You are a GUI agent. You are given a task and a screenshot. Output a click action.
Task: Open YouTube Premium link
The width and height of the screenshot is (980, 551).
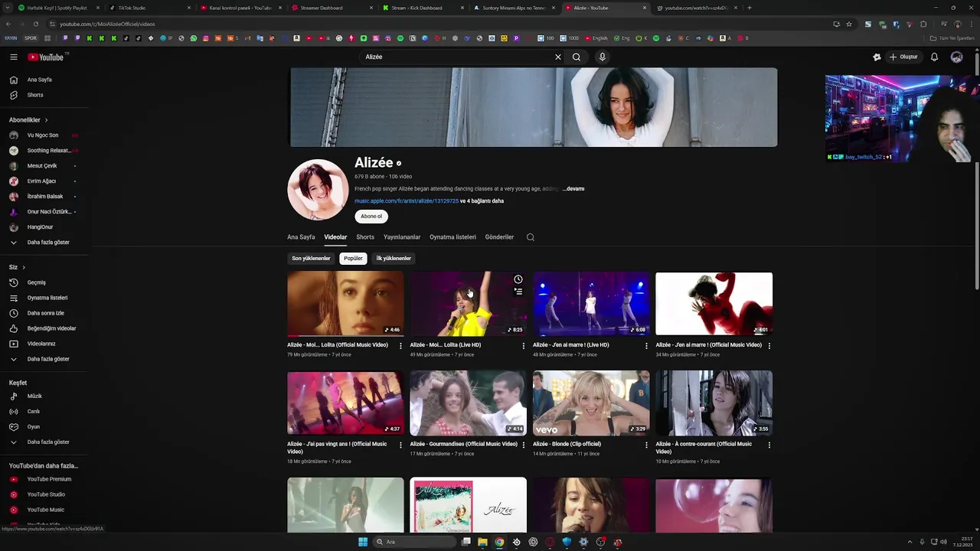49,479
